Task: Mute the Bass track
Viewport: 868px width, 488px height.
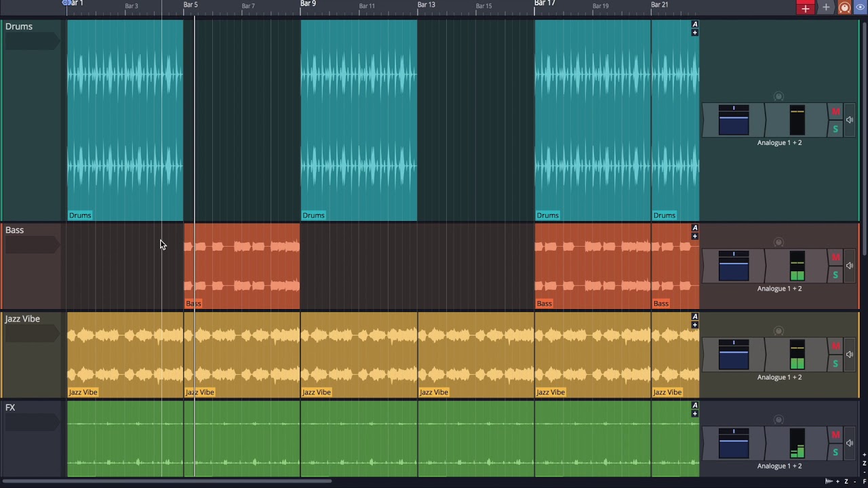Action: point(835,258)
